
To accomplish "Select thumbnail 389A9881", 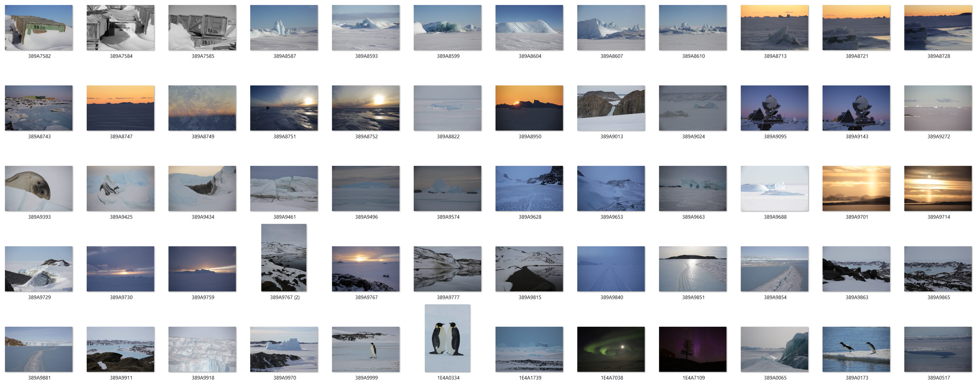I will tap(39, 349).
